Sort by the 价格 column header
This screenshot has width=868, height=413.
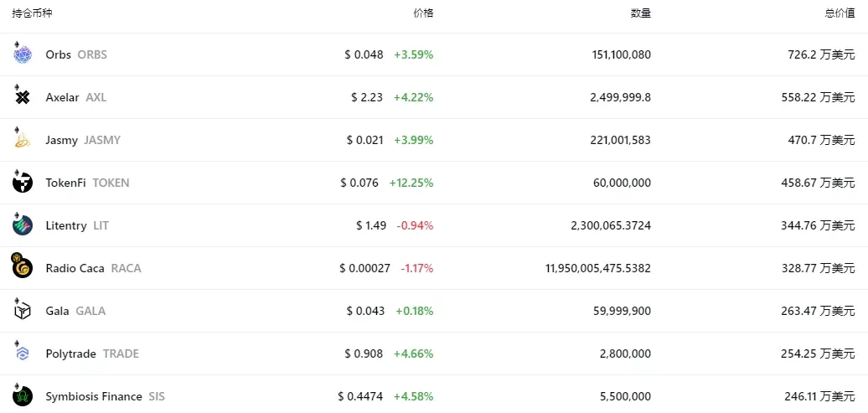[423, 13]
